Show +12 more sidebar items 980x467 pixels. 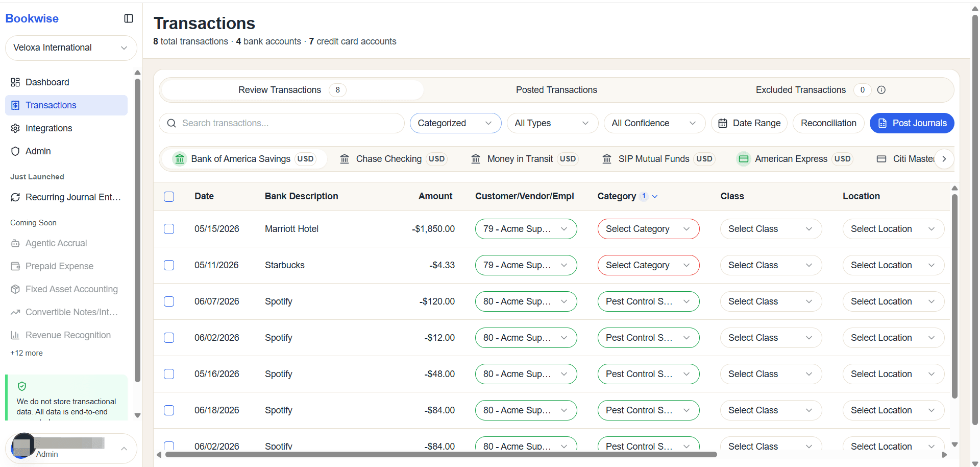[x=27, y=353]
